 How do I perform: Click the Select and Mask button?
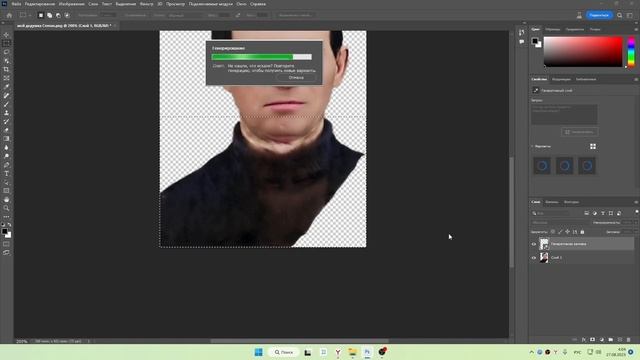coord(295,15)
